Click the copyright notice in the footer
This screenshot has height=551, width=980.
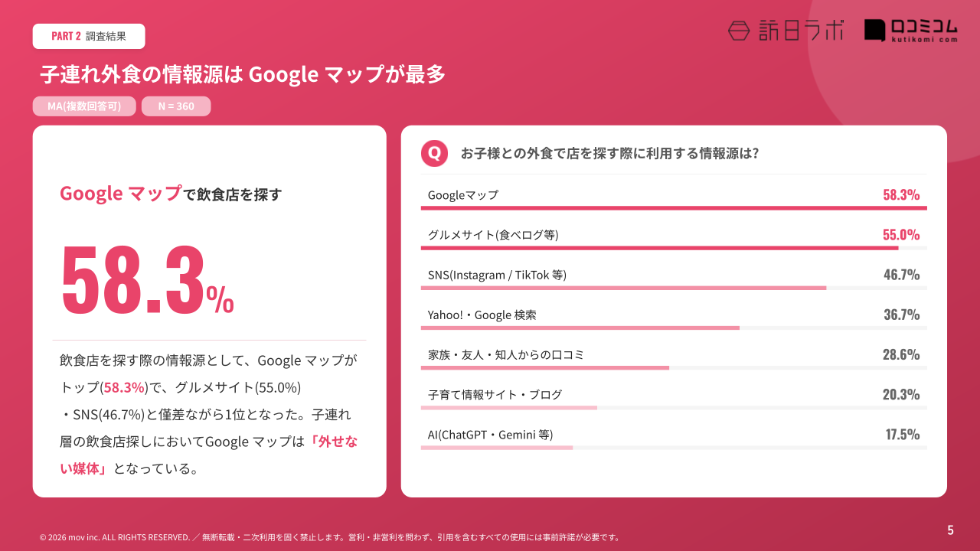pos(329,537)
